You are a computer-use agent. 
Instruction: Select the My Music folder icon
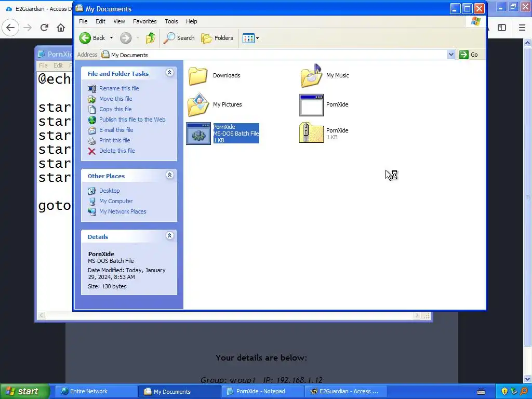tap(312, 76)
